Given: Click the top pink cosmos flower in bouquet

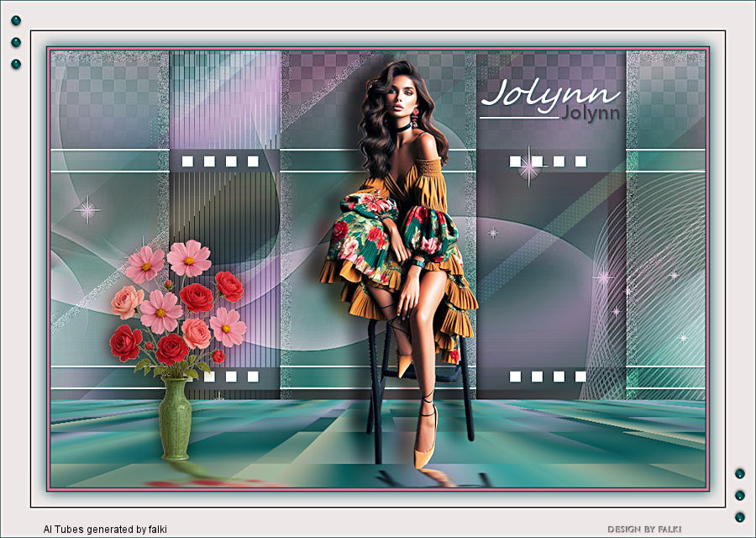Looking at the screenshot, I should pos(189,258).
